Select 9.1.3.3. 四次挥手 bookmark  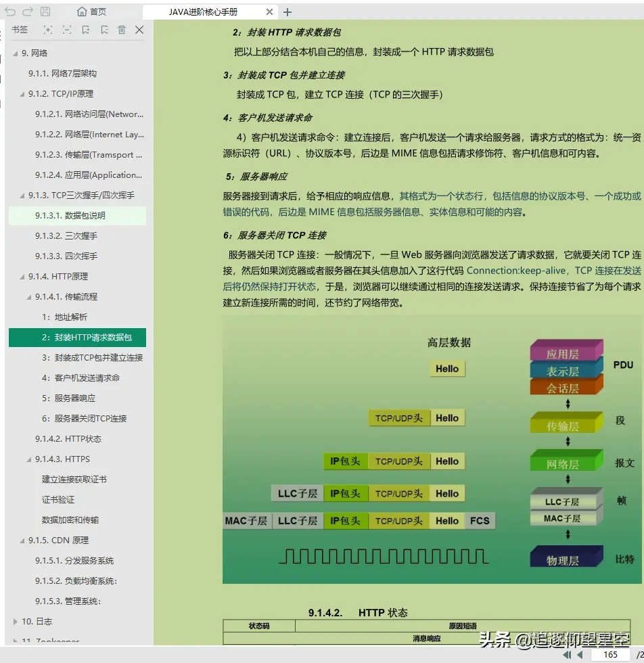(66, 256)
